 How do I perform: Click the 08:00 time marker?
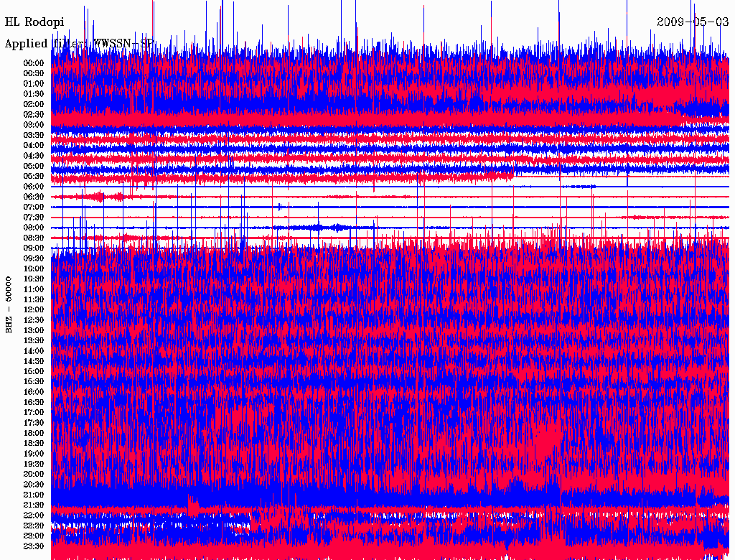click(x=34, y=228)
